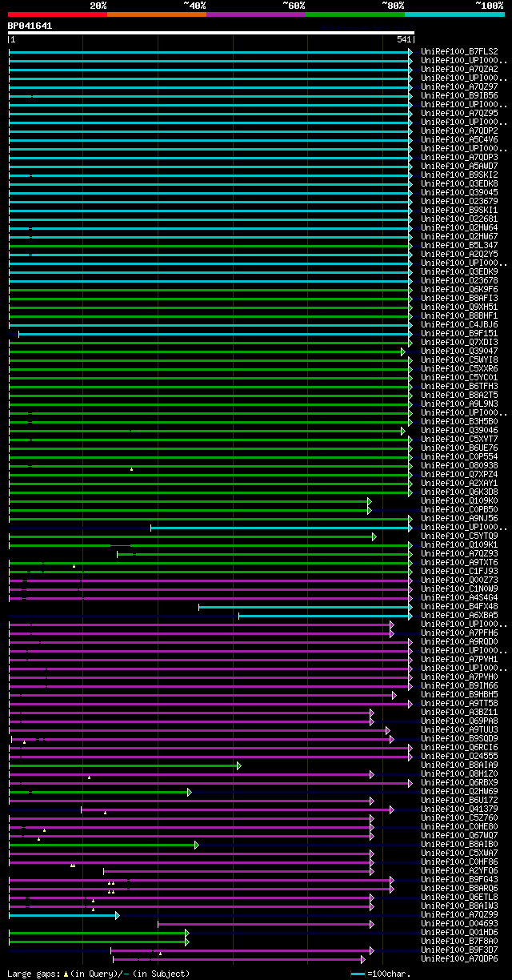
Task: Select the UniRef100_A6XBA5 label
Action: [x=459, y=616]
